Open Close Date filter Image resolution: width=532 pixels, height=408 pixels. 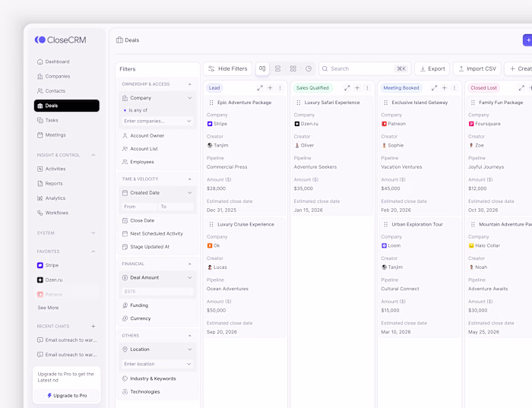click(158, 220)
